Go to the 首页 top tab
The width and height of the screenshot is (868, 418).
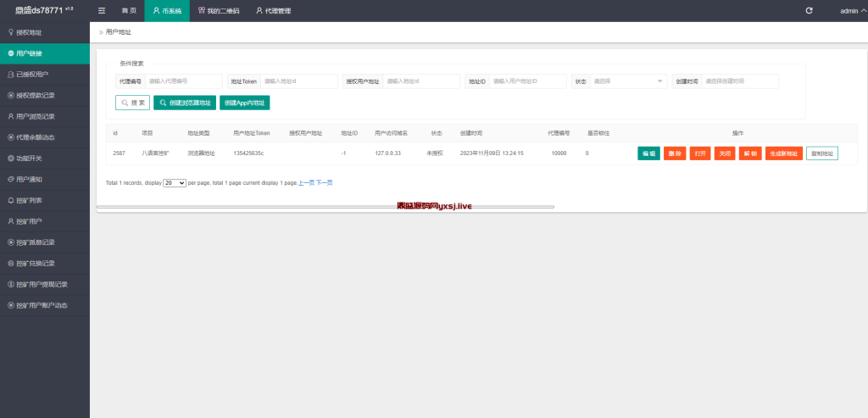click(x=128, y=10)
